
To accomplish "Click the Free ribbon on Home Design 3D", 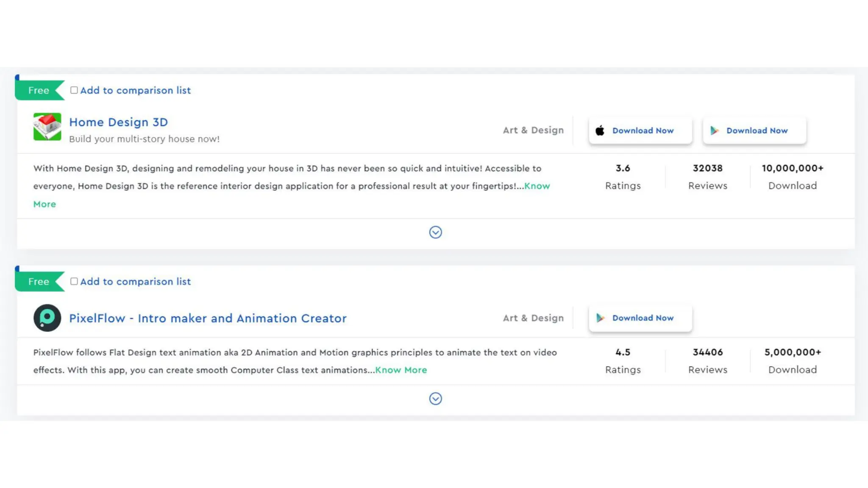I will pos(39,90).
